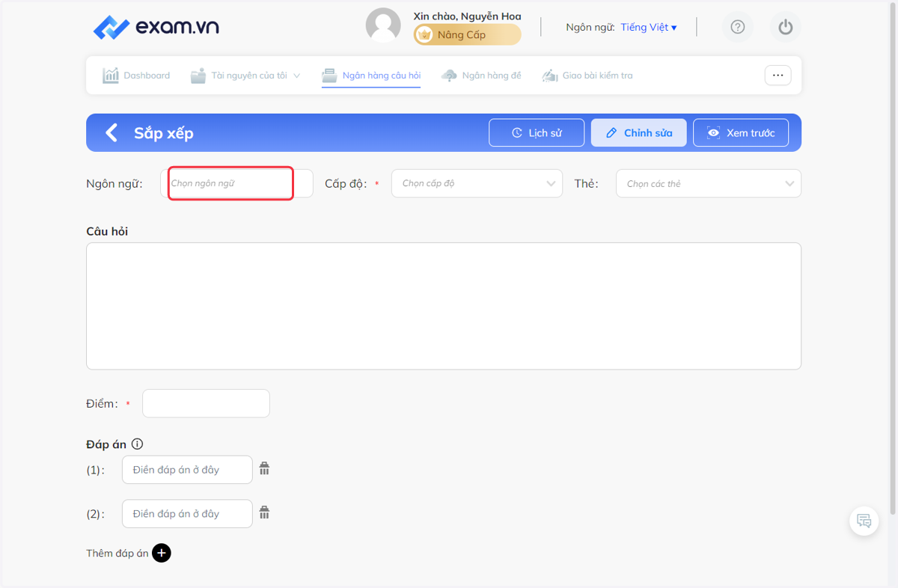Viewport: 898px width, 588px height.
Task: Delete answer (2) with trash icon
Action: point(264,513)
